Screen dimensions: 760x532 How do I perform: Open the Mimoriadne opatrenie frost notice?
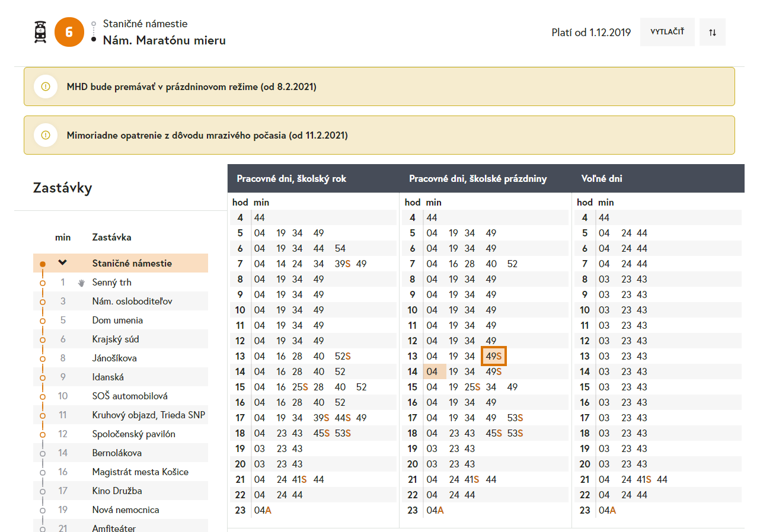[207, 136]
